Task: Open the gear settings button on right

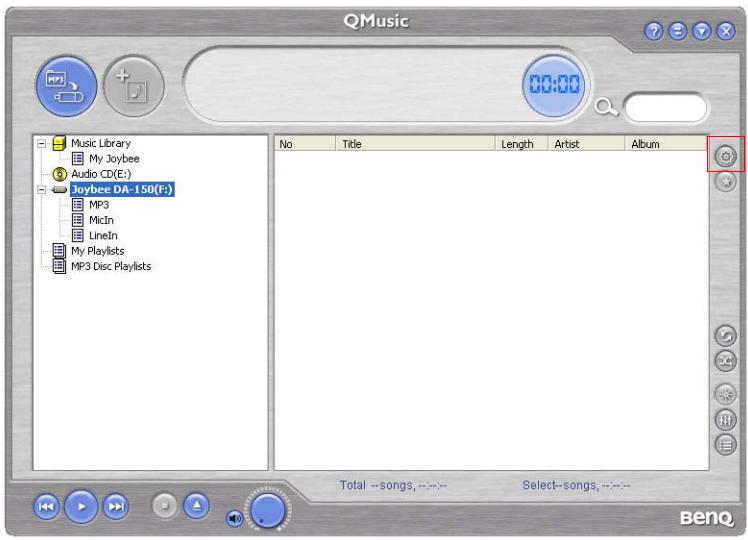Action: coord(726,156)
